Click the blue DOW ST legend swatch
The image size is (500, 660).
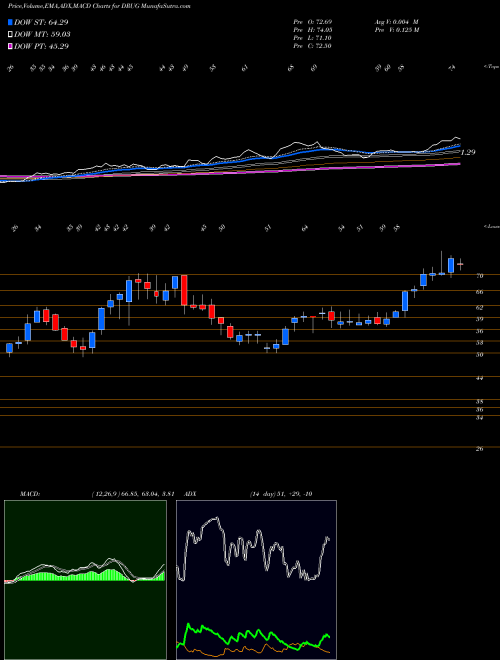tap(10, 22)
